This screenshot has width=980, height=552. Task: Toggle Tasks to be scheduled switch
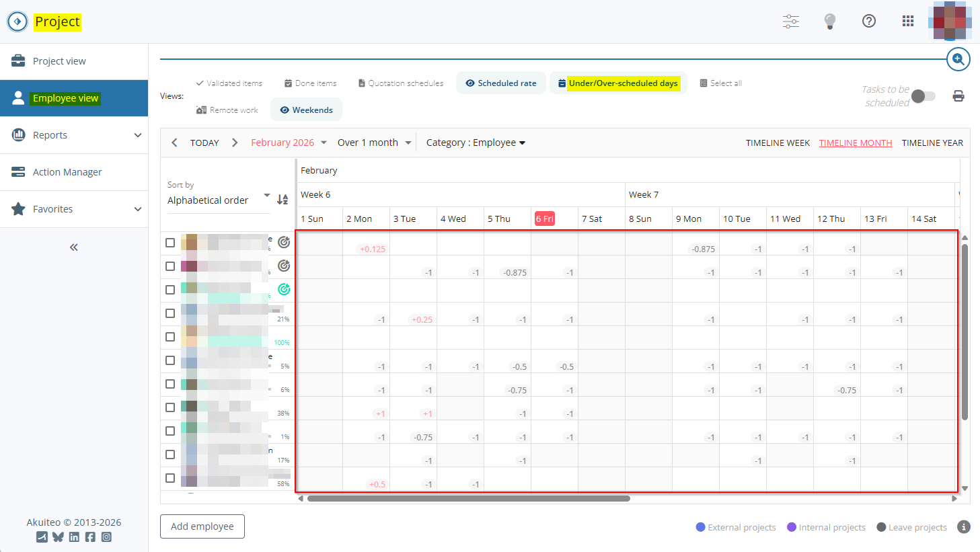924,96
